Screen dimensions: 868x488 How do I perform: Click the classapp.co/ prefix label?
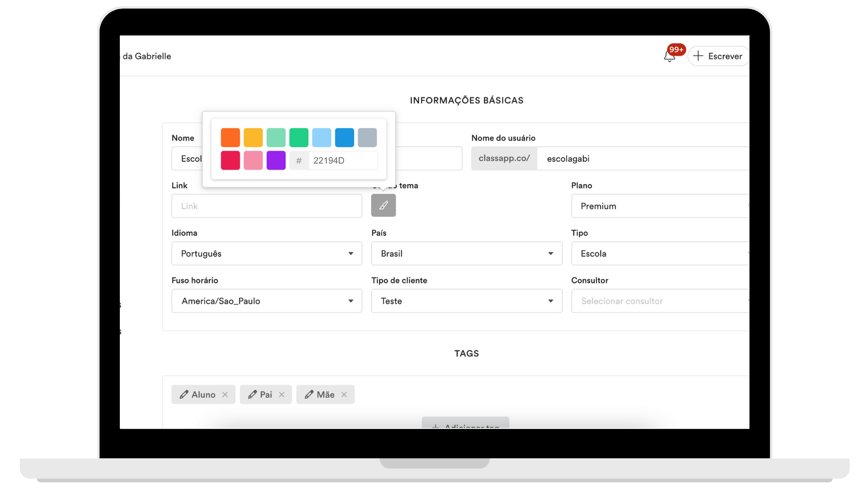point(504,159)
